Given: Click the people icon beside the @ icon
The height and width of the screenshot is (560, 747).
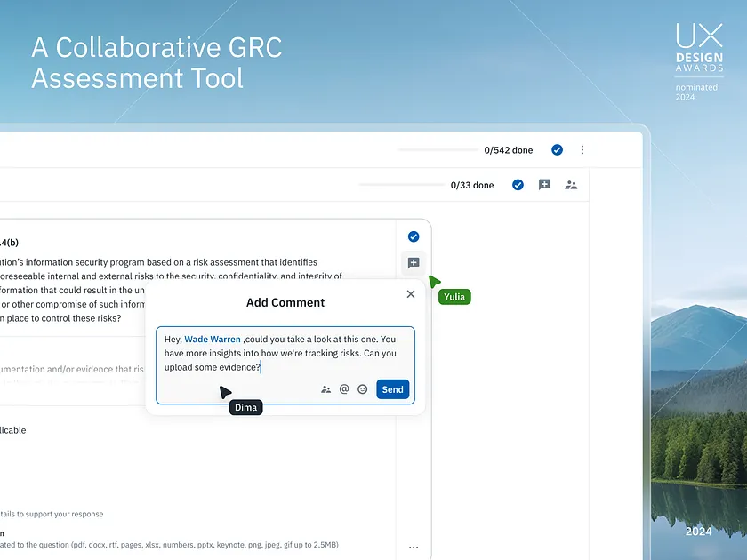Looking at the screenshot, I should [326, 389].
